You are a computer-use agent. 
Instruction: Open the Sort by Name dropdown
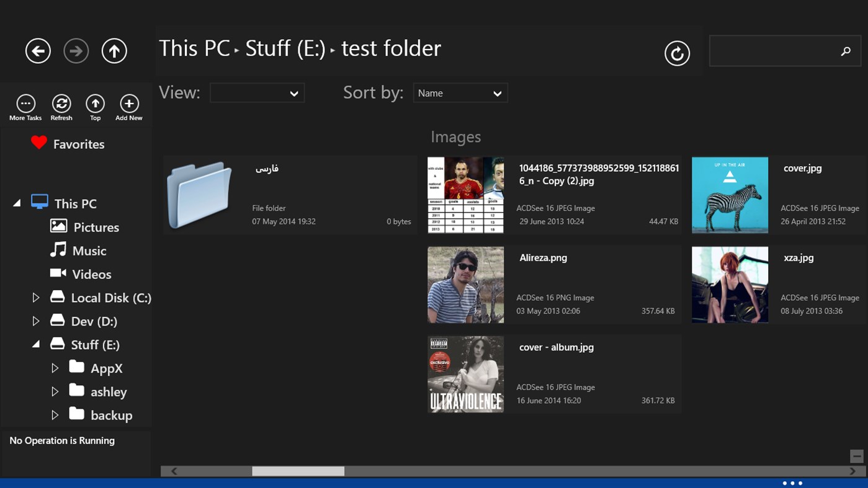tap(460, 93)
